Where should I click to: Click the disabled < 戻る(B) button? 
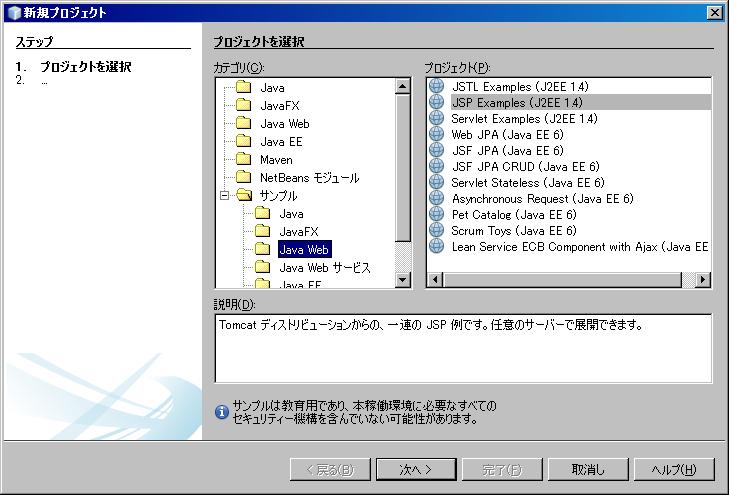click(330, 469)
